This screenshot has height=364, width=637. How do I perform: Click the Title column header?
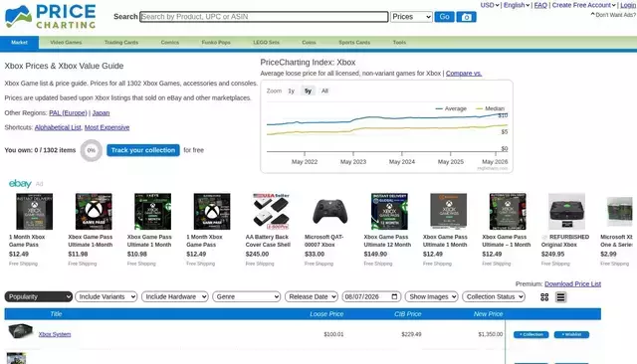(x=56, y=314)
